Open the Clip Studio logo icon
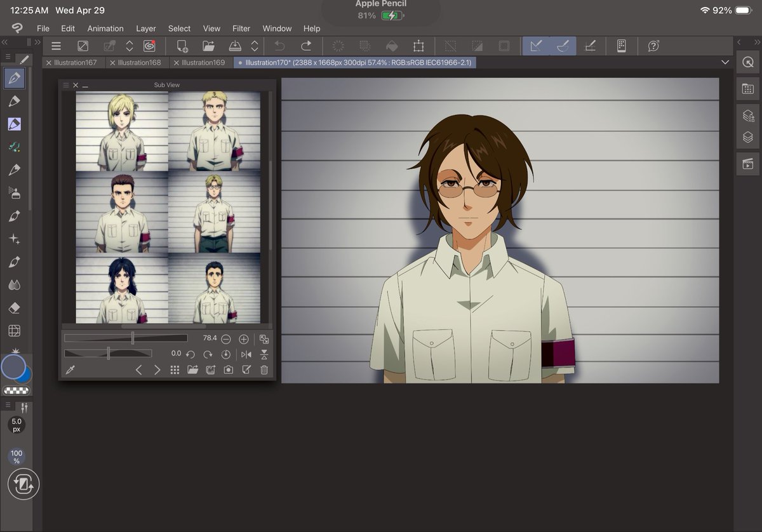Viewport: 762px width, 532px height. pos(17,28)
